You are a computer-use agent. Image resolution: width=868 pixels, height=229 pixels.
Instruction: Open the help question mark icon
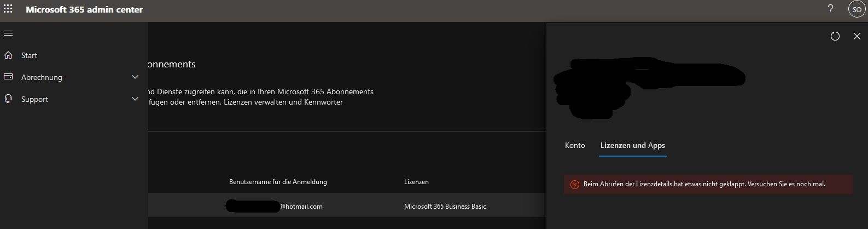[x=830, y=9]
